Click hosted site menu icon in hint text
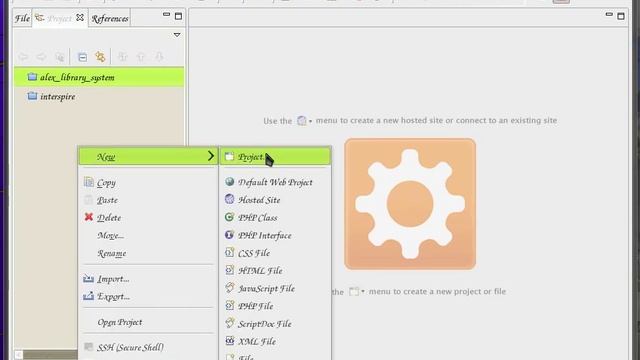The height and width of the screenshot is (360, 640). 304,121
